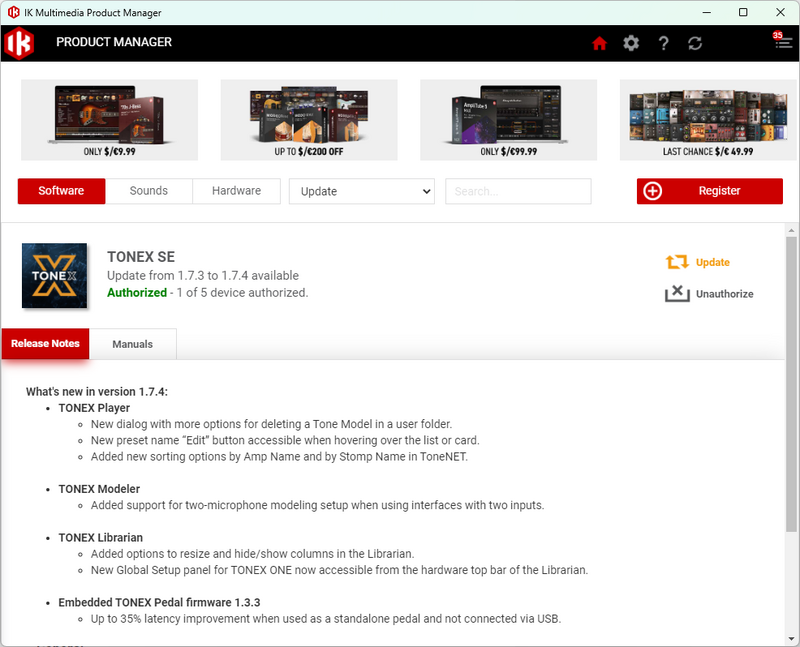Click the 'TONEX Modeler' bullet heading

(99, 489)
